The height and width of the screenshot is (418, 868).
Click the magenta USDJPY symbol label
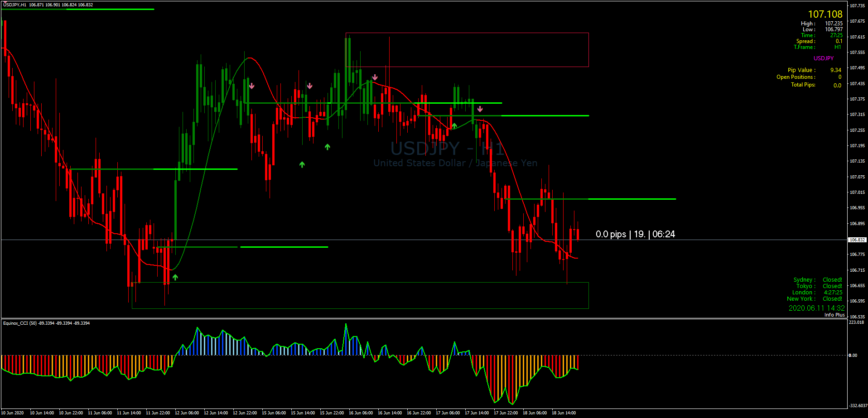823,58
